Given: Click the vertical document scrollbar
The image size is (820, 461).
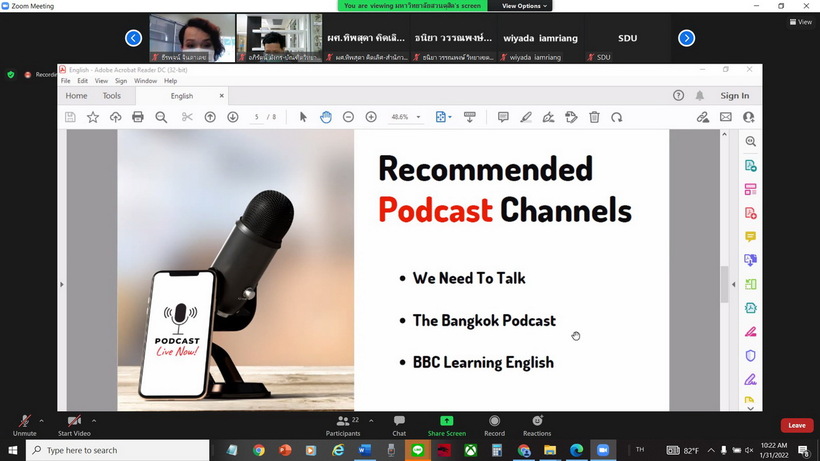Looking at the screenshot, I should [726, 285].
